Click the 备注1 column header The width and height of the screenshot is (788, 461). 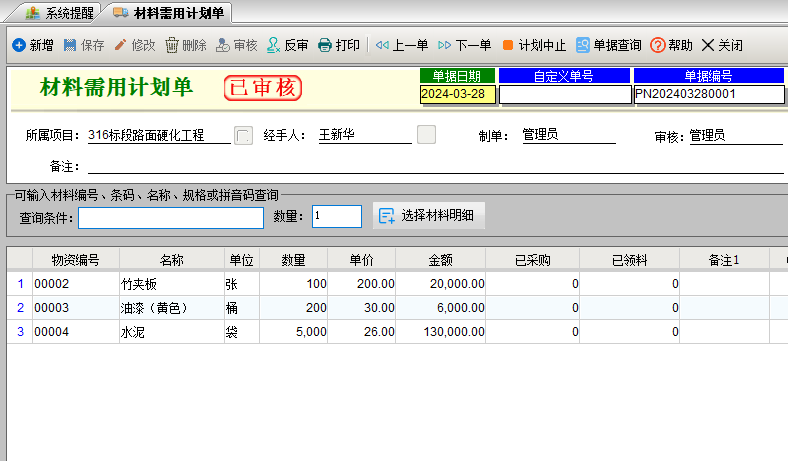(724, 260)
